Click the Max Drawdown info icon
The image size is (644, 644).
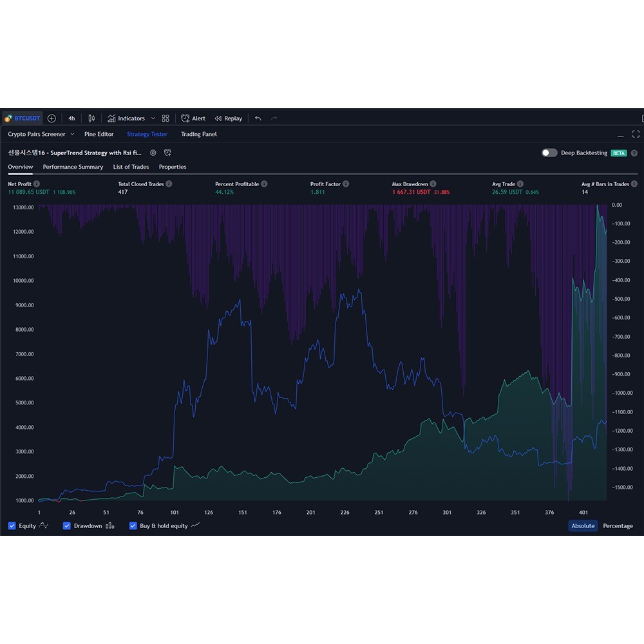(433, 184)
